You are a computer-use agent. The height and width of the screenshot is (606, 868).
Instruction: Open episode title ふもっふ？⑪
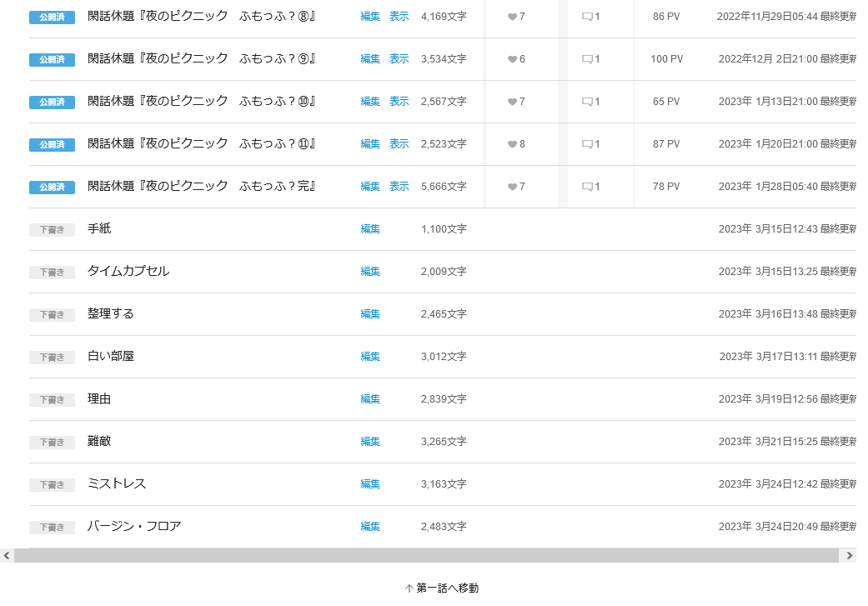coord(201,144)
